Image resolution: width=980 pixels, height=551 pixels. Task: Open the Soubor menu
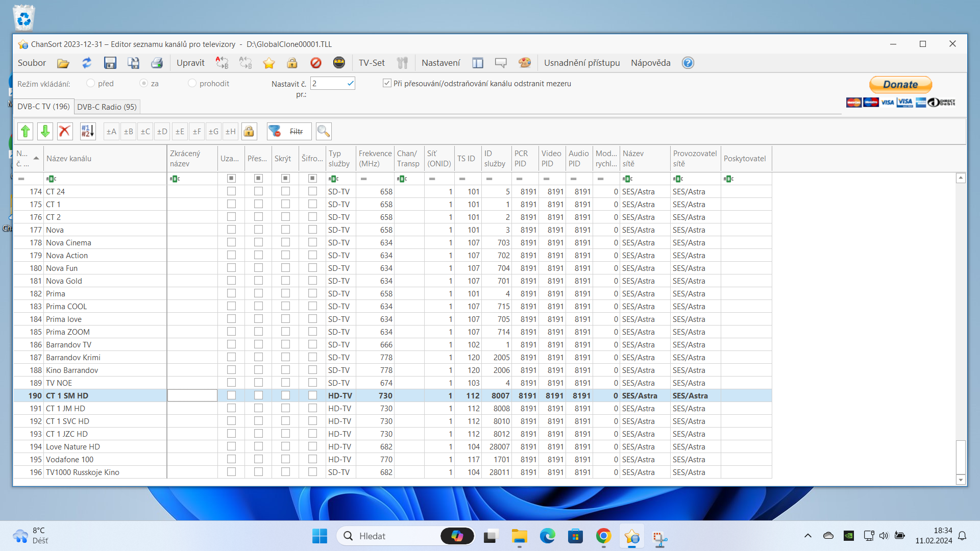pos(32,63)
